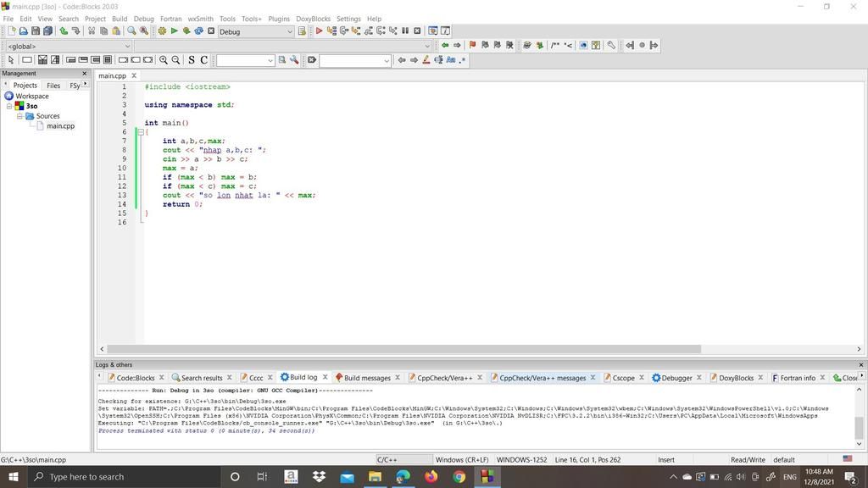Open the Build menu

coord(120,19)
